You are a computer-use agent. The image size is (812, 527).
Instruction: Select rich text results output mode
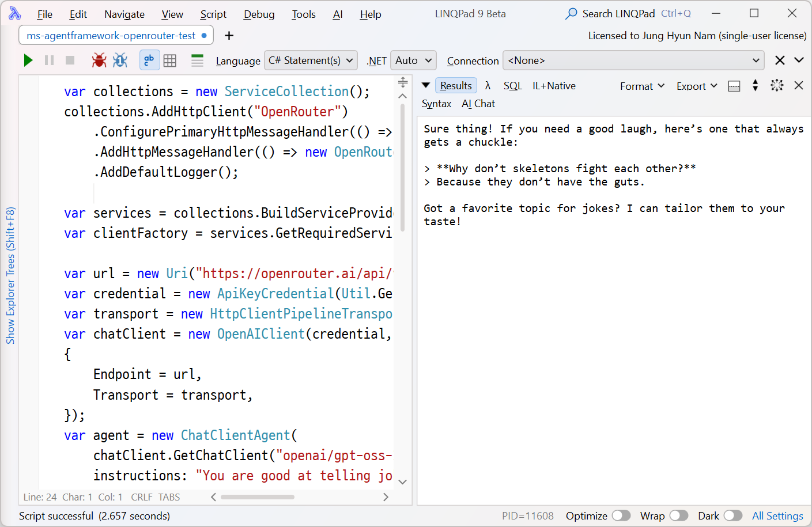tap(149, 60)
